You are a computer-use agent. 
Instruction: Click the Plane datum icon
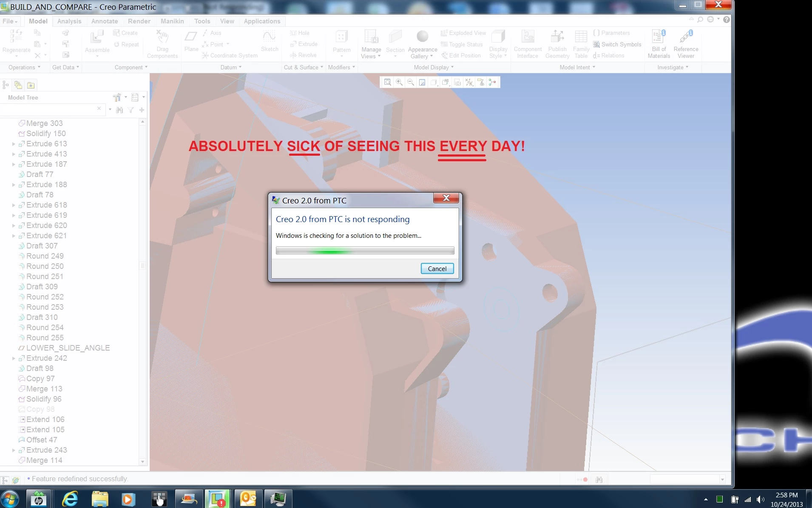(191, 37)
